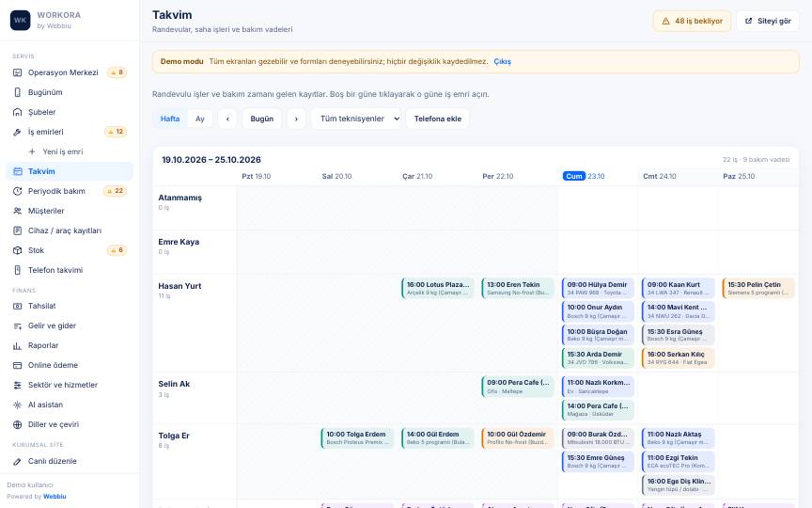This screenshot has width=812, height=508.
Task: Click the Siteyi gör button
Action: [768, 22]
